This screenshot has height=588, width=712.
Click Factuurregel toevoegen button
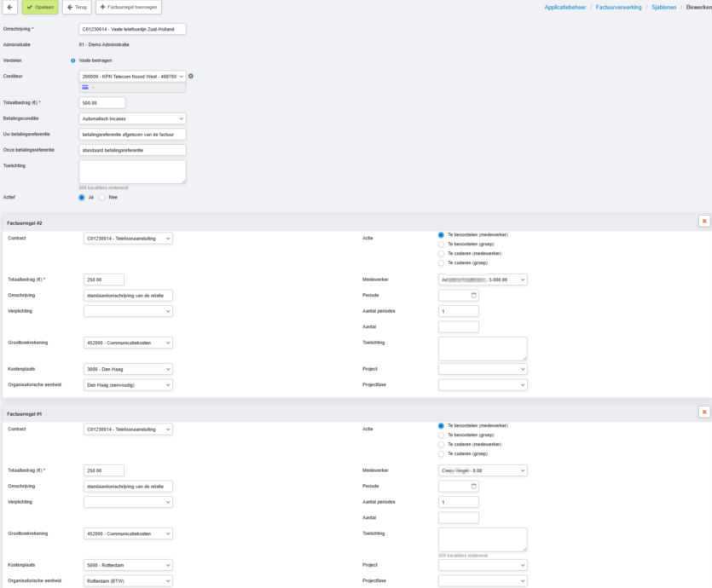128,7
